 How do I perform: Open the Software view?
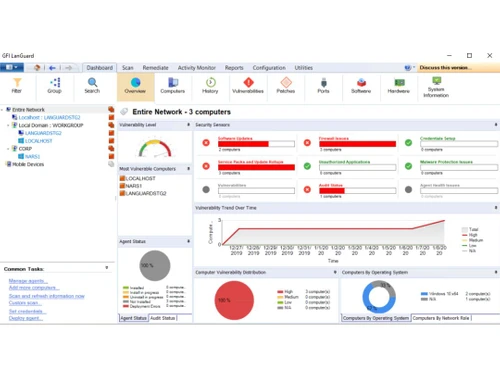click(361, 86)
